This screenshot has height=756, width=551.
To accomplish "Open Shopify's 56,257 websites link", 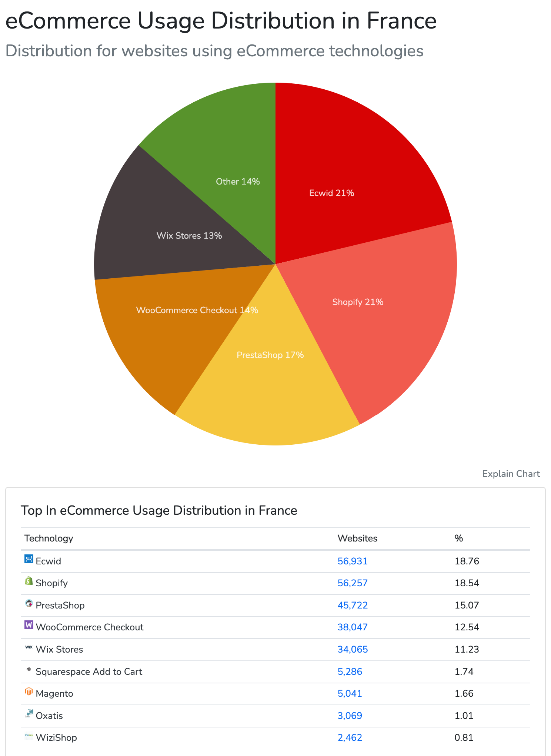I will (x=353, y=583).
